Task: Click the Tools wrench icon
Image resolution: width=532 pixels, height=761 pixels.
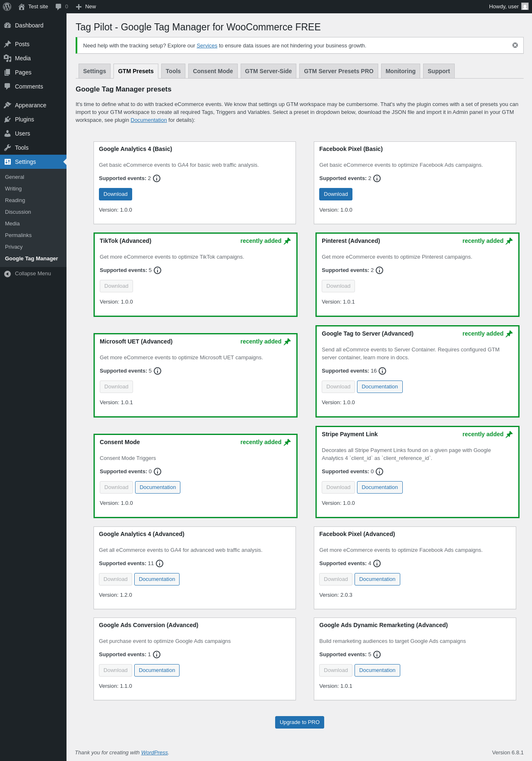Action: [x=7, y=148]
